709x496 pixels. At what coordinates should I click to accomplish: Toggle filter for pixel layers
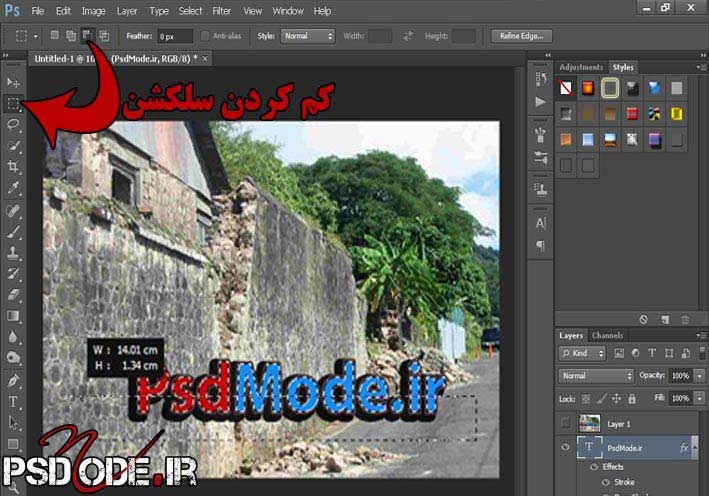(619, 353)
